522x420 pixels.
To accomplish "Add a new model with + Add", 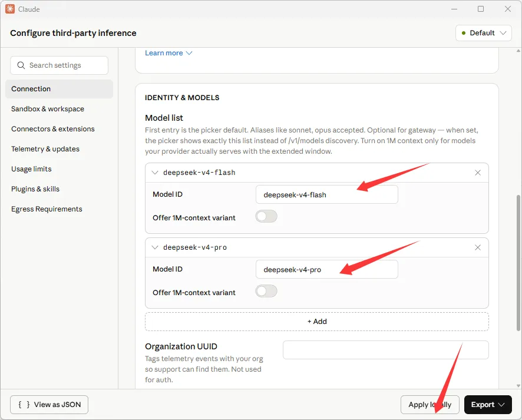I will [317, 322].
